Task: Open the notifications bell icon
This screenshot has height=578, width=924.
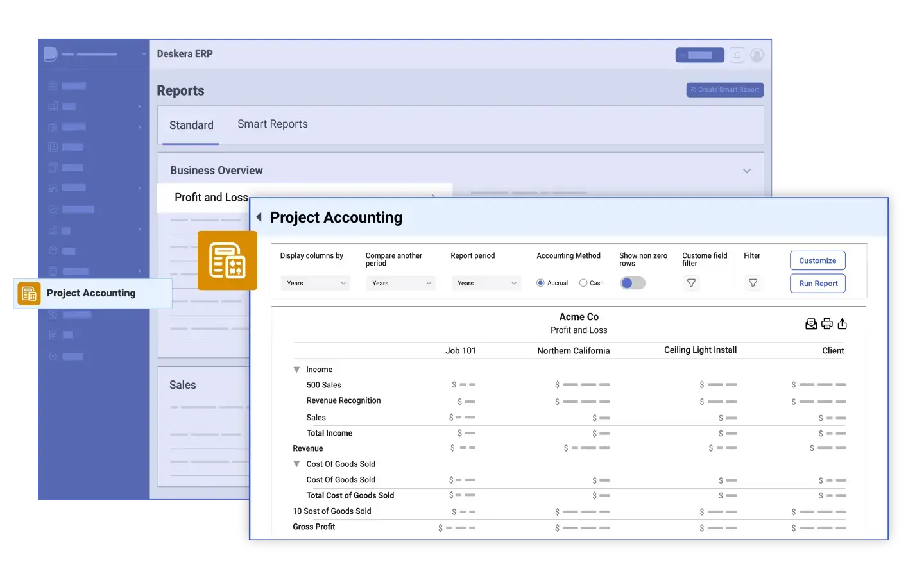Action: click(737, 55)
